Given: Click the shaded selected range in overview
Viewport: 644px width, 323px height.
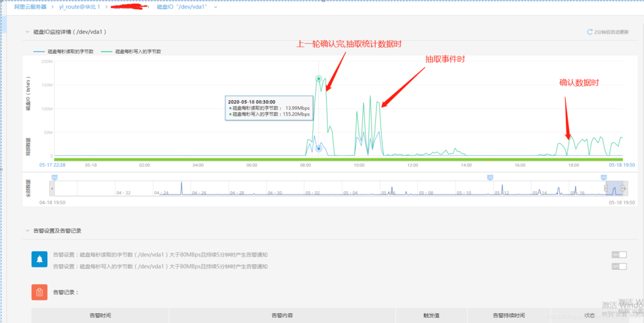Looking at the screenshot, I should click(x=614, y=188).
